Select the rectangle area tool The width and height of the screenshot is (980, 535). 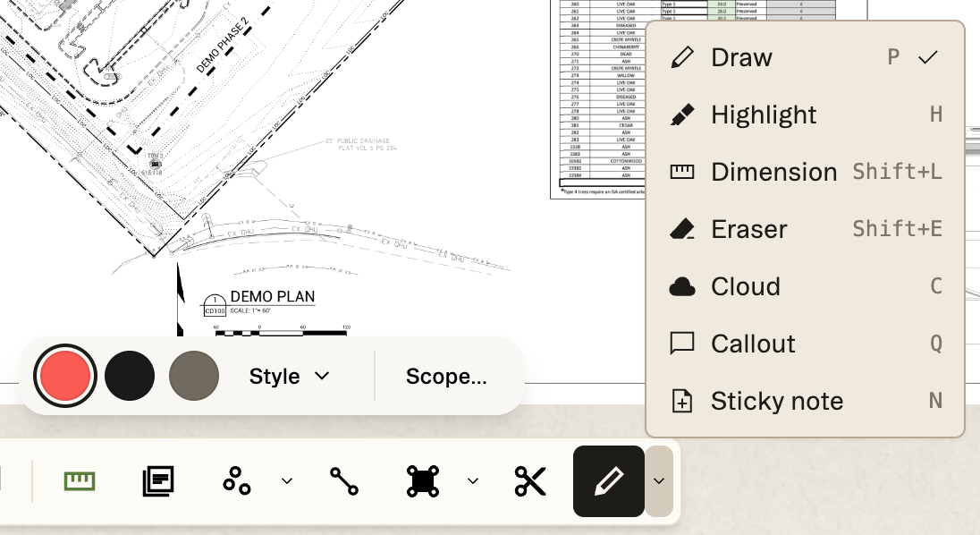coord(423,481)
